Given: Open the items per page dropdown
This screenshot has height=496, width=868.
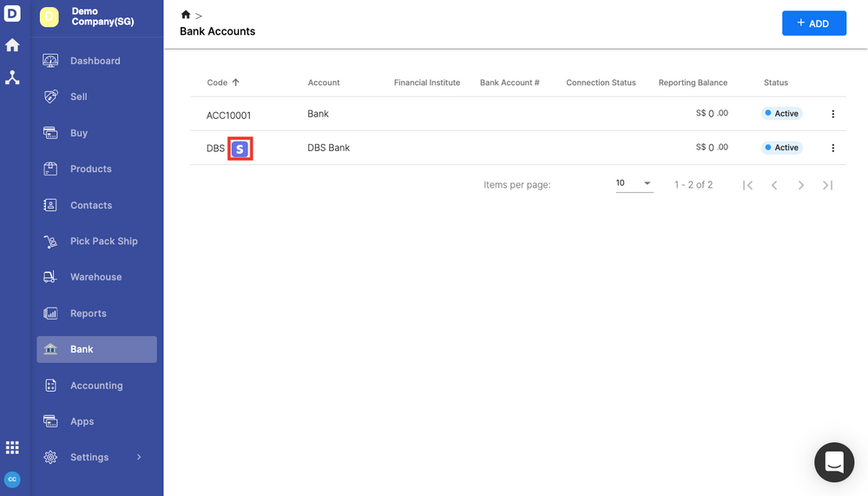Looking at the screenshot, I should coord(634,183).
